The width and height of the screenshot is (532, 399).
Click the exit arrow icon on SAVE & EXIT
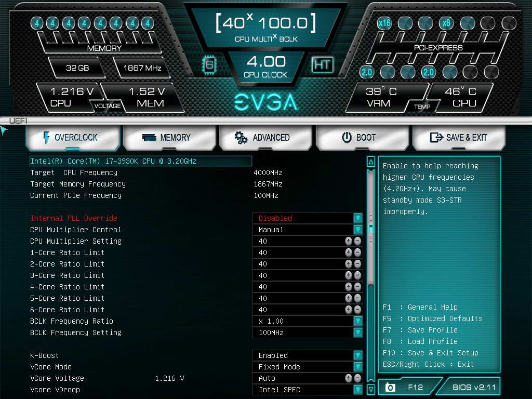coord(436,137)
